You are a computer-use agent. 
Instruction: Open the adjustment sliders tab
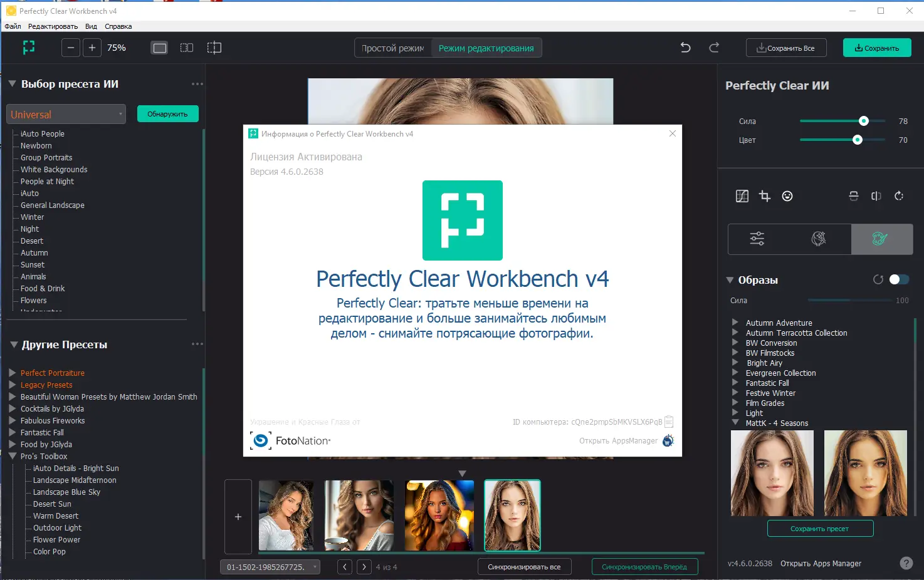pyautogui.click(x=757, y=238)
